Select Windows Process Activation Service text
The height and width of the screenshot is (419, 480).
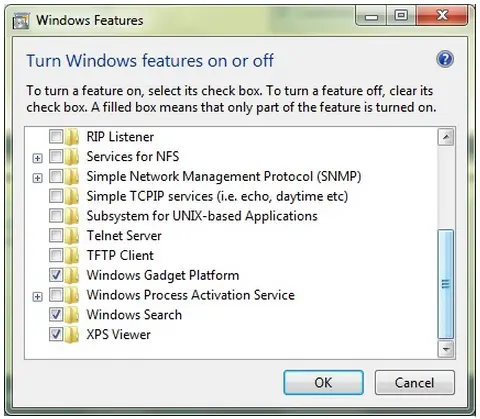(x=191, y=295)
